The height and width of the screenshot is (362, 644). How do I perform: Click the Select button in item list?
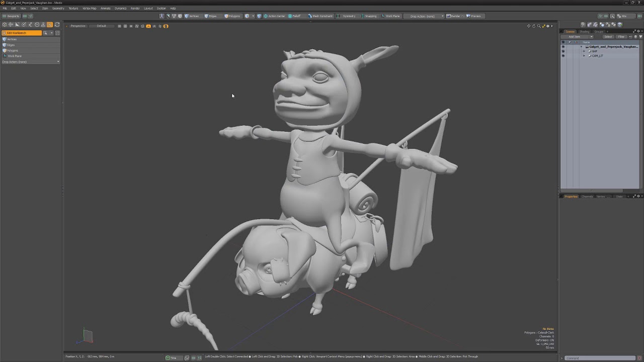(x=608, y=37)
